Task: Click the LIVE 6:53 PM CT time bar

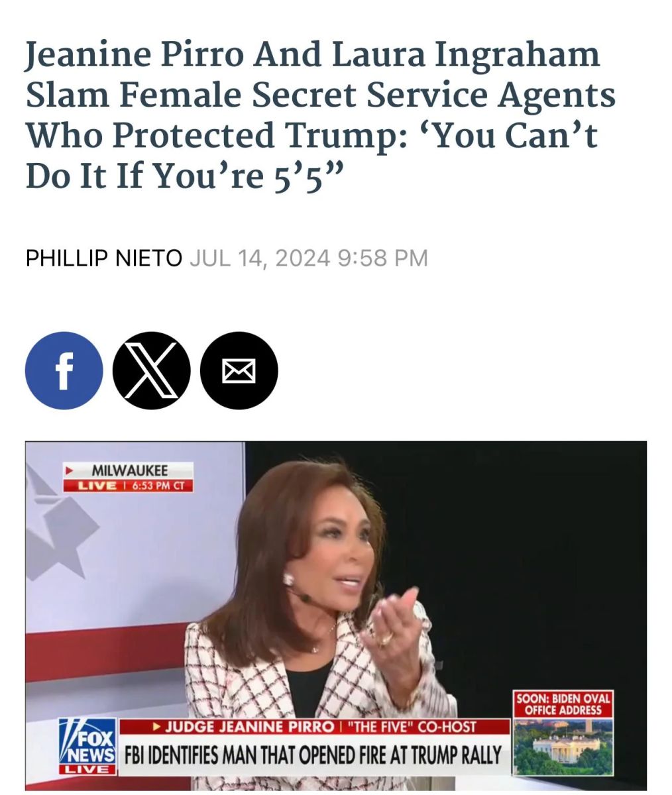Action: (x=128, y=486)
